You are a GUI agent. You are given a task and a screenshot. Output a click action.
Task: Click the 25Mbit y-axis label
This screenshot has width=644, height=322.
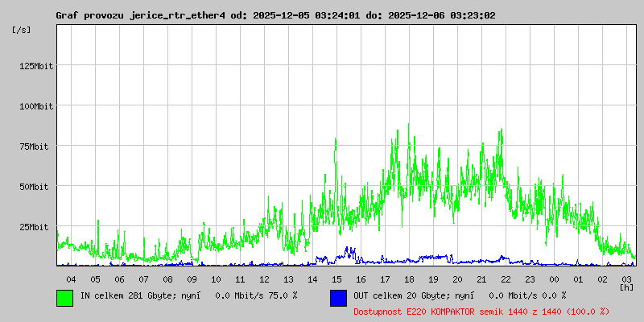[x=37, y=227]
